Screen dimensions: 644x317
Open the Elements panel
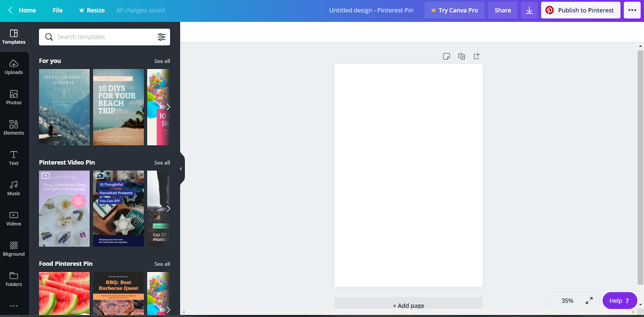pos(14,128)
